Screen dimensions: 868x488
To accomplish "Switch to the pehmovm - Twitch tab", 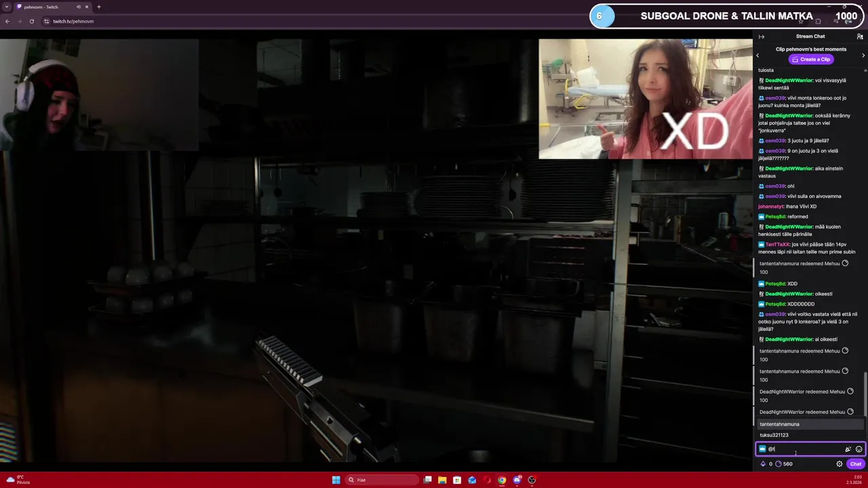I will pos(47,7).
